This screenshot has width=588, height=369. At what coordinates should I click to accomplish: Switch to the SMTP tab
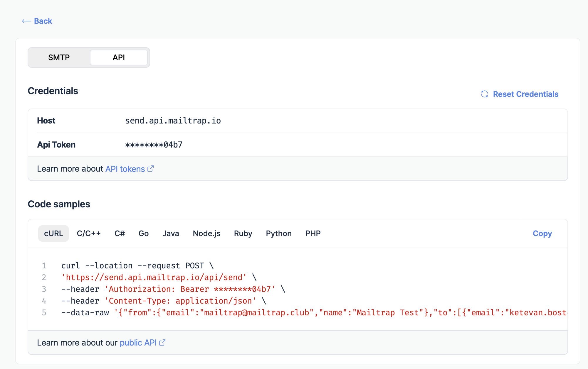[59, 57]
